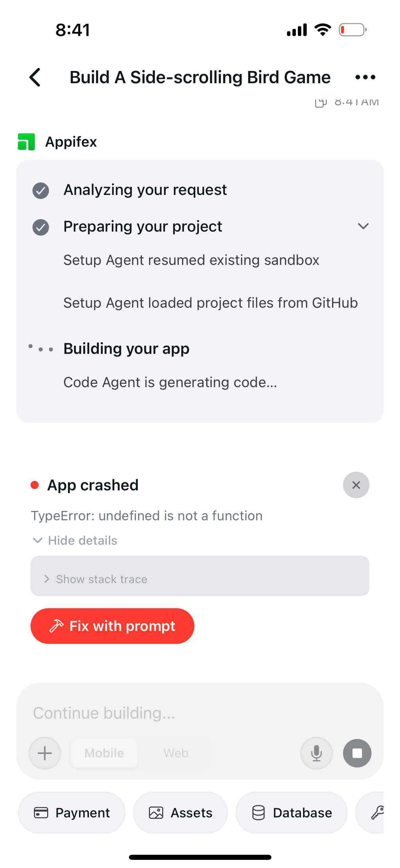Tap the Analyzing your request checkmark
This screenshot has height=868, width=400.
coord(41,190)
